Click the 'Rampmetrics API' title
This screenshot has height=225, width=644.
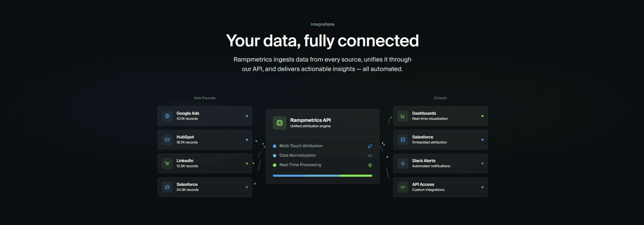click(x=310, y=120)
